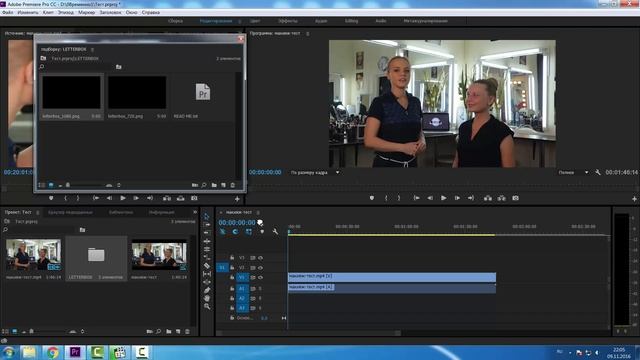This screenshot has width=640, height=360.
Task: Open Premiere Pro from Windows taskbar
Action: pyautogui.click(x=75, y=352)
